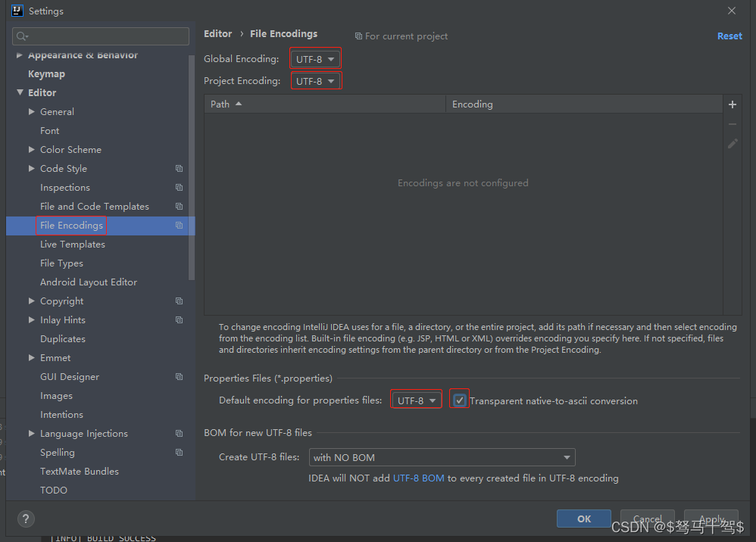Click project-level icon beside File and Code Templates
This screenshot has width=756, height=542.
[179, 206]
